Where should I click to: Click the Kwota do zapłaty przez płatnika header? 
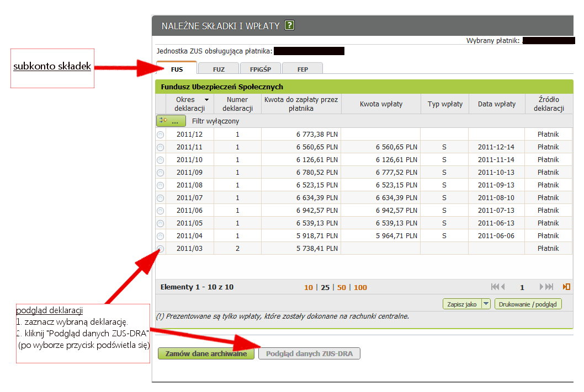(x=301, y=104)
